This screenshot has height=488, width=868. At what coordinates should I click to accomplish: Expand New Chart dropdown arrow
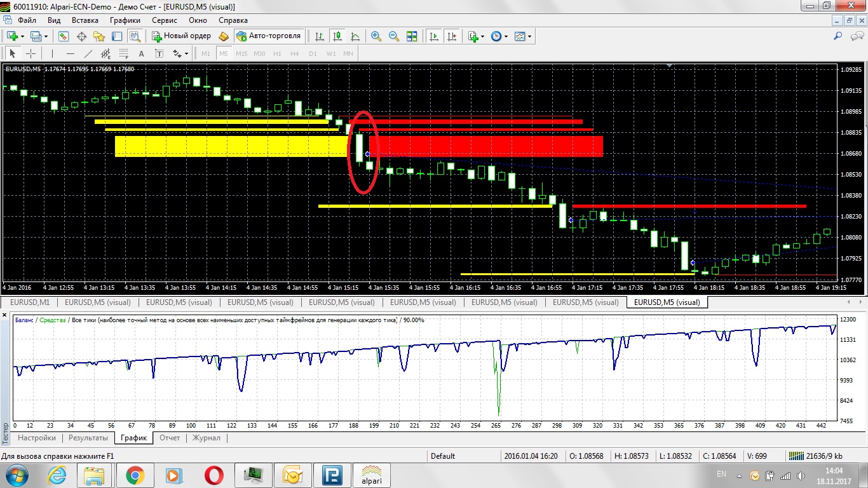tap(22, 37)
